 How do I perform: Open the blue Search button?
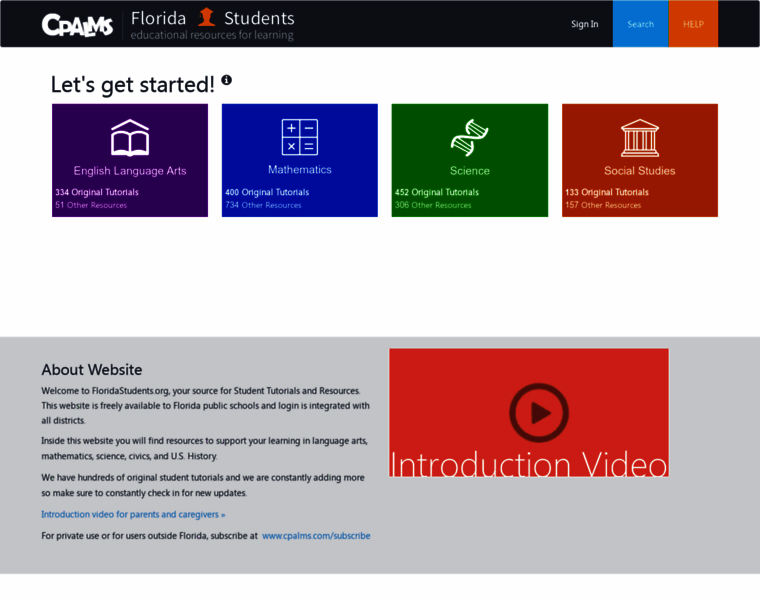click(640, 24)
